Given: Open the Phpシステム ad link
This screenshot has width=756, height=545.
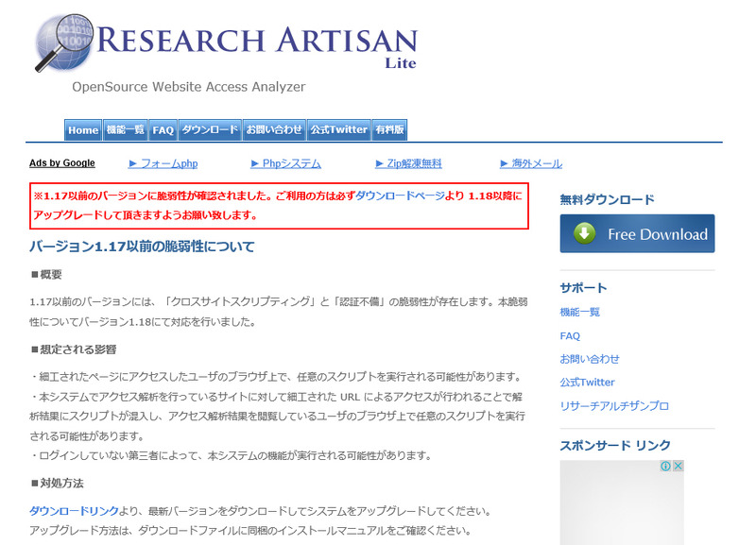Looking at the screenshot, I should point(285,163).
